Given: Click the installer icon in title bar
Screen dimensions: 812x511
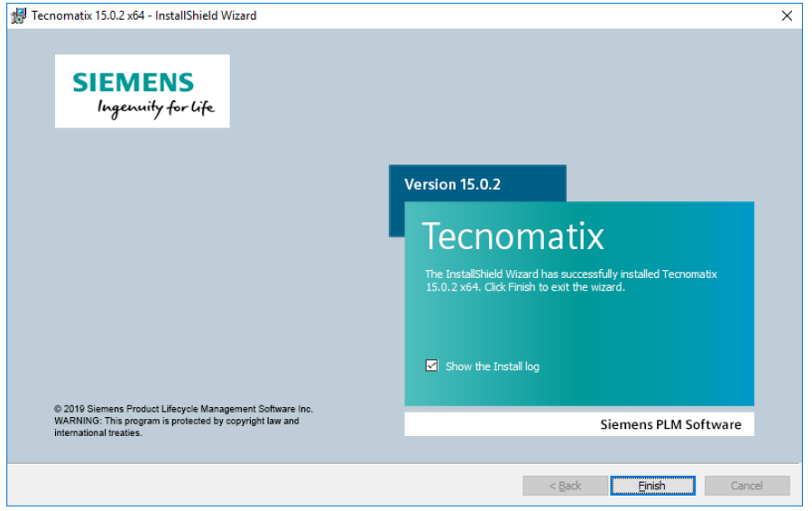Looking at the screenshot, I should pos(18,16).
